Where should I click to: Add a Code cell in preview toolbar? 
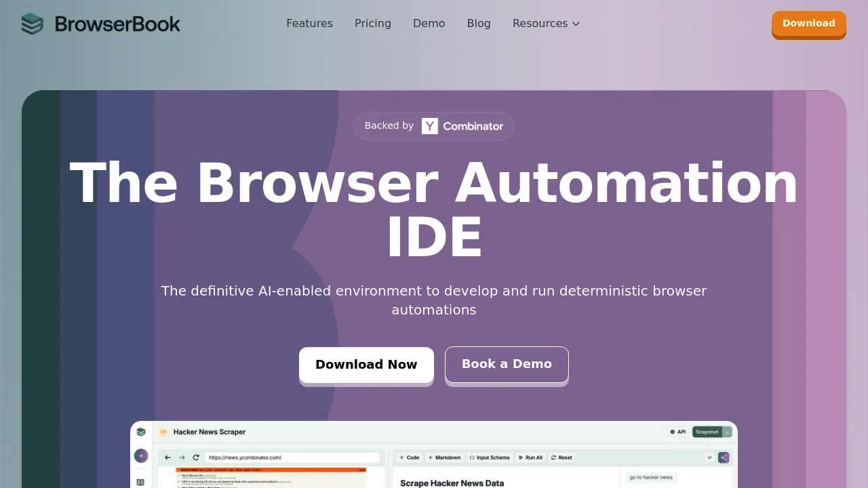[410, 457]
